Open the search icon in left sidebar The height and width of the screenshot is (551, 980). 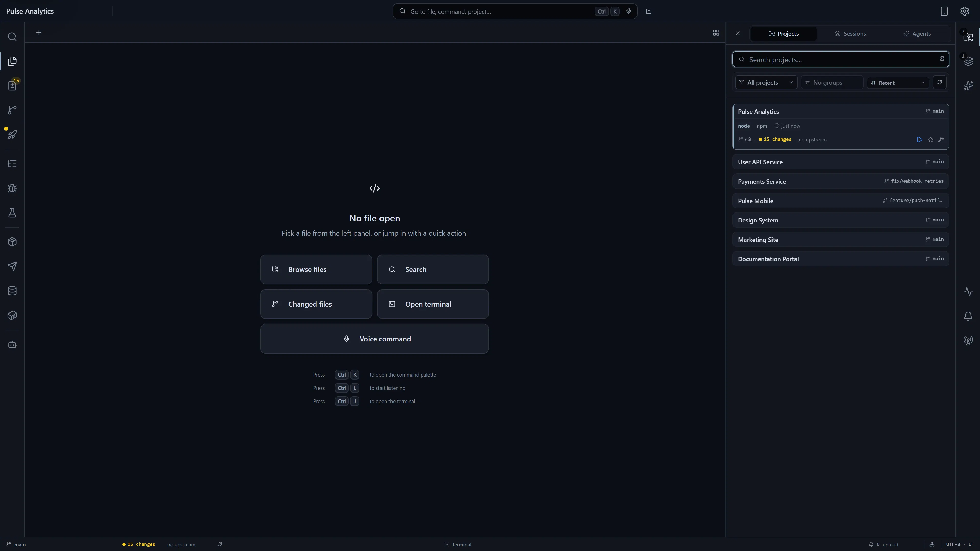click(12, 37)
